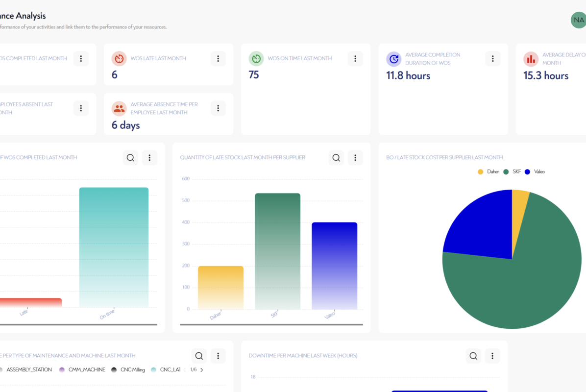Toggle CMM_MACHINE legend entry

[82, 370]
